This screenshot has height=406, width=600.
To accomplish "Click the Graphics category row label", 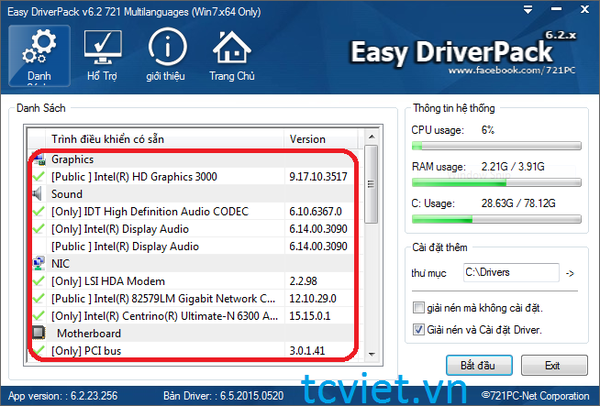I will [72, 159].
